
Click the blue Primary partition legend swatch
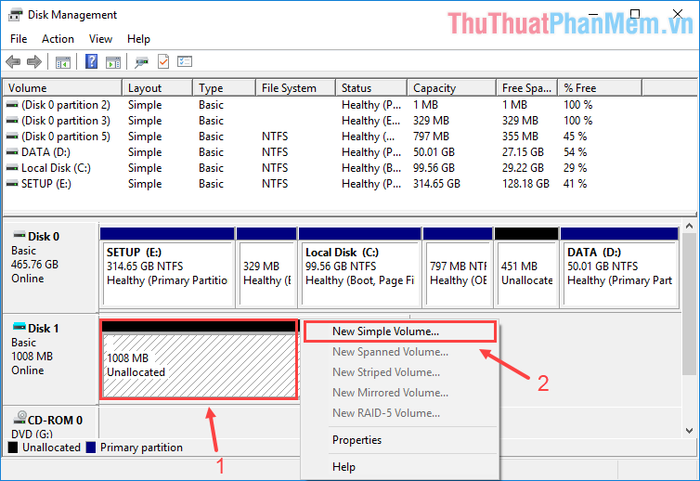point(91,448)
